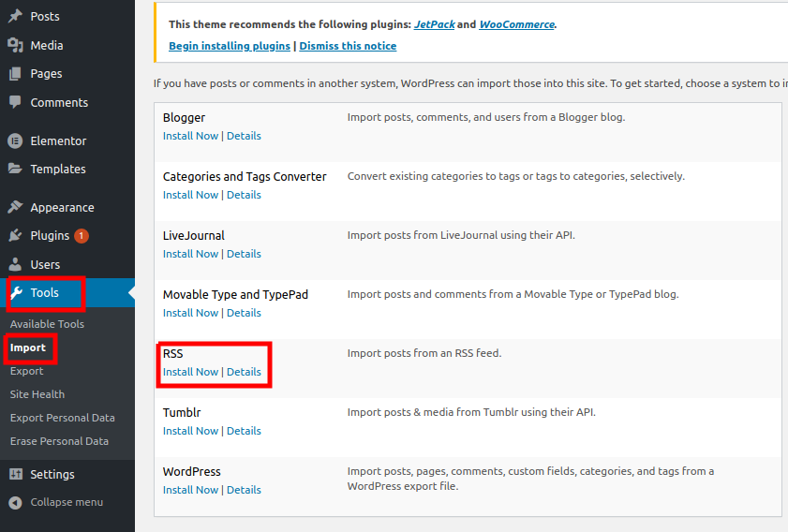This screenshot has height=532, width=788.
Task: Open Available Tools submenu item
Action: [x=47, y=324]
